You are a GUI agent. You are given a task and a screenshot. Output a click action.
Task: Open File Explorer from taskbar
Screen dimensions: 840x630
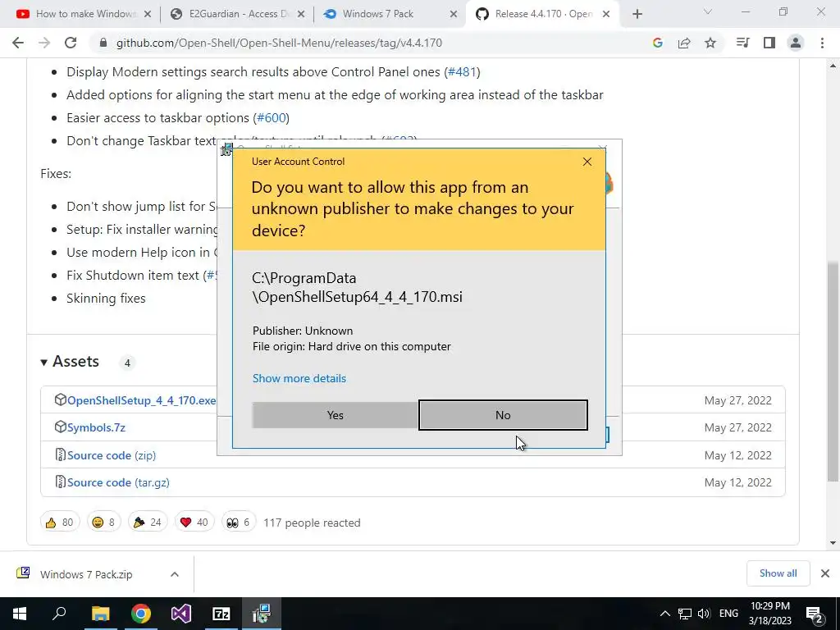click(100, 614)
